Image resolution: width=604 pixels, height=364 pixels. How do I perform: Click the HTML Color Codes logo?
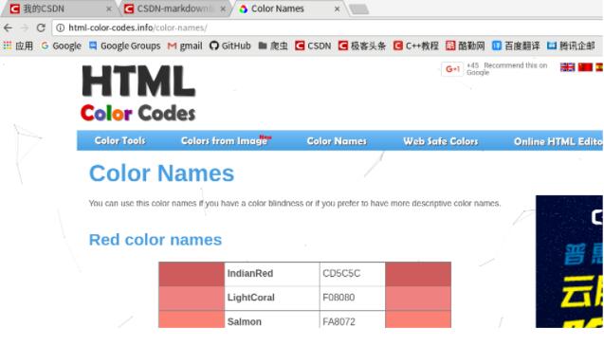(x=138, y=93)
